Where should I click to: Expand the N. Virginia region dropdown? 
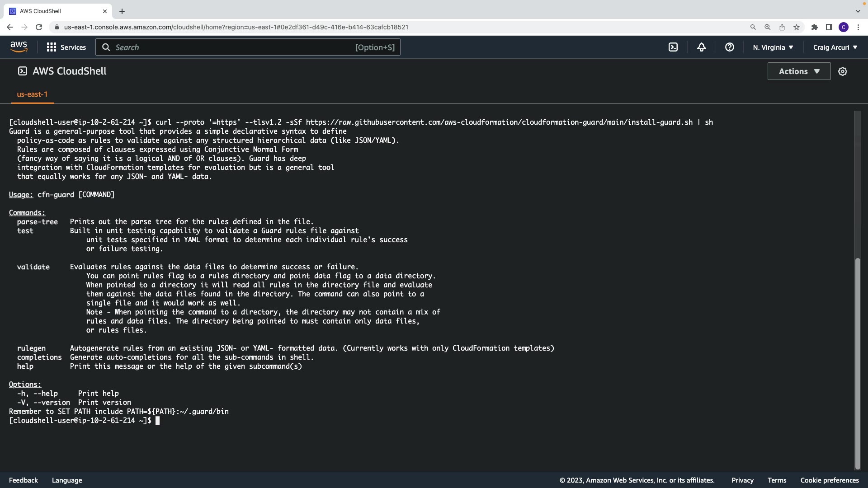(773, 47)
